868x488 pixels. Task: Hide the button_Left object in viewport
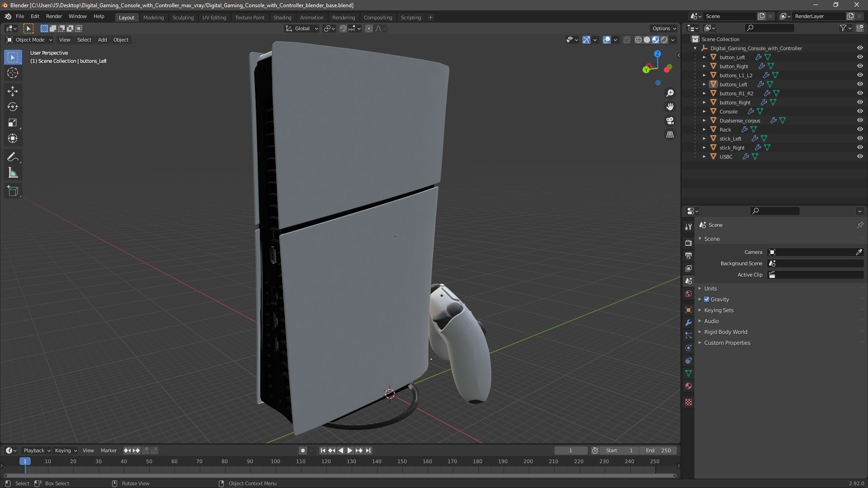pyautogui.click(x=860, y=57)
